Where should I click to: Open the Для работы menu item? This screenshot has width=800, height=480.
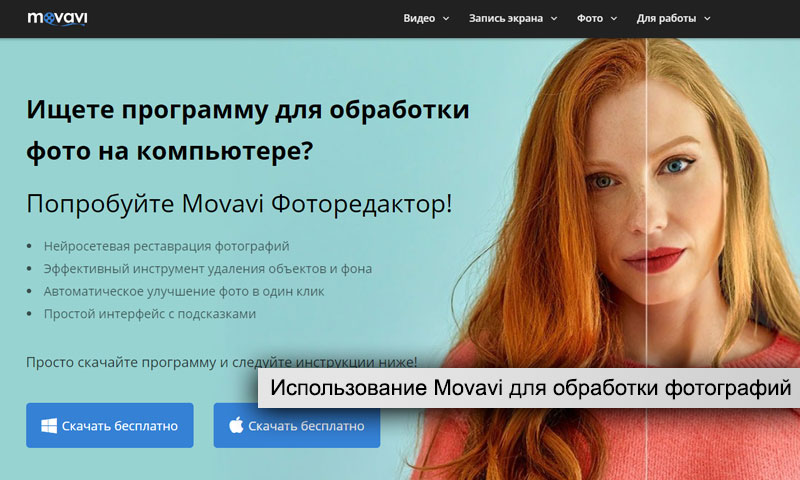point(666,18)
